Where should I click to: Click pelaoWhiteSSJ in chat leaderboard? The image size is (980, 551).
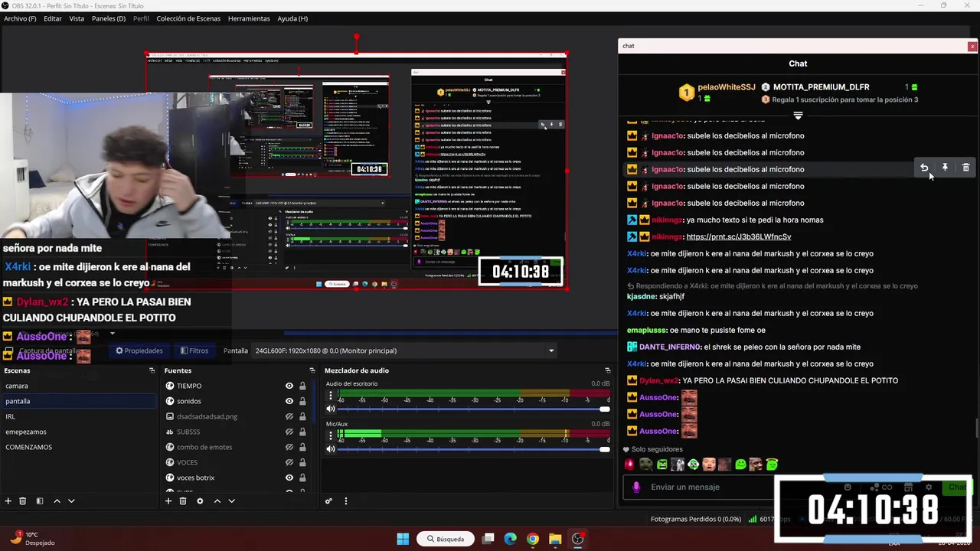click(x=727, y=87)
